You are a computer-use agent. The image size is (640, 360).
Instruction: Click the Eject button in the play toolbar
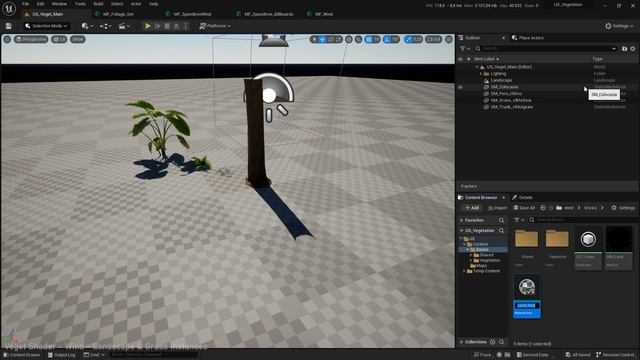coord(176,26)
